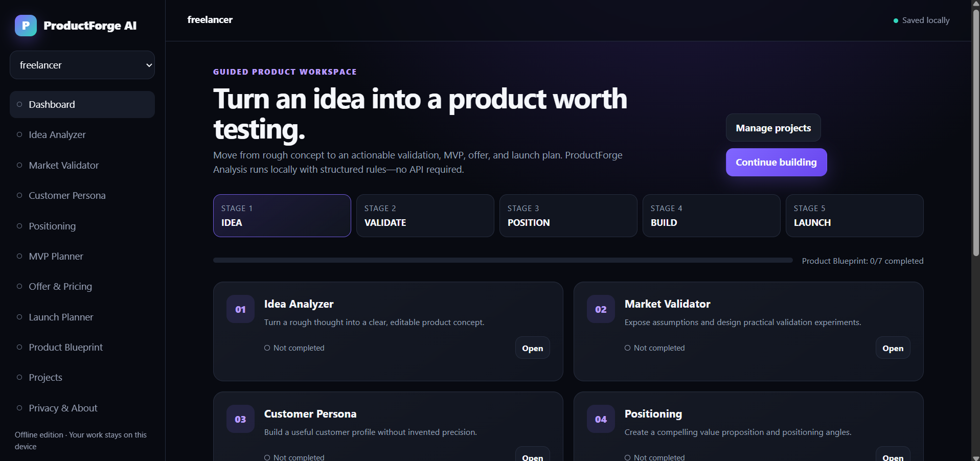The width and height of the screenshot is (980, 461).
Task: Click the Product Blueprint progress bar
Action: tap(503, 260)
